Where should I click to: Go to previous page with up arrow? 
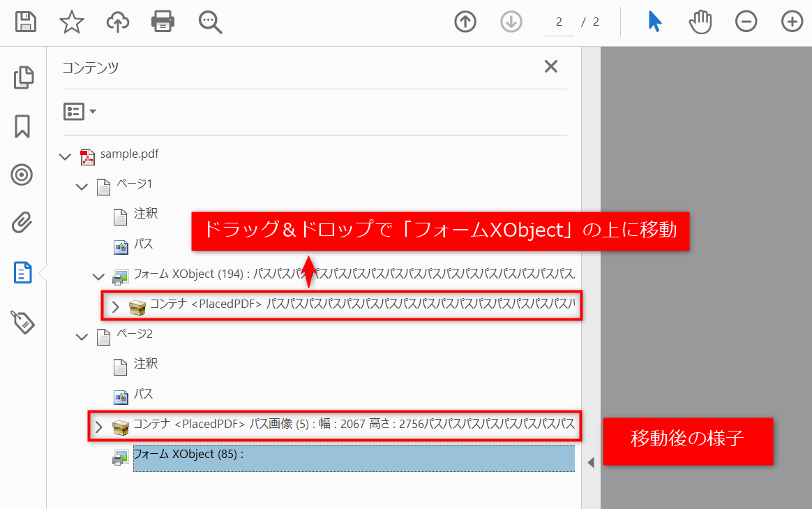(x=465, y=22)
